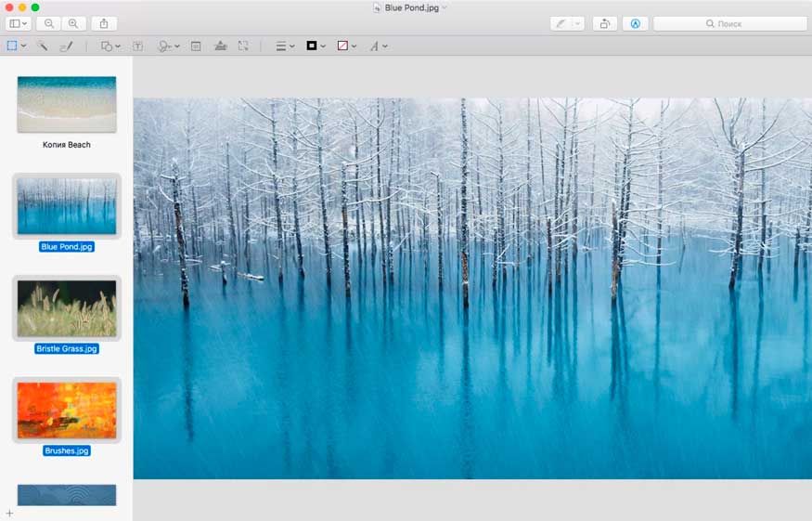812x521 pixels.
Task: Insert a note with Note tool
Action: pos(196,46)
